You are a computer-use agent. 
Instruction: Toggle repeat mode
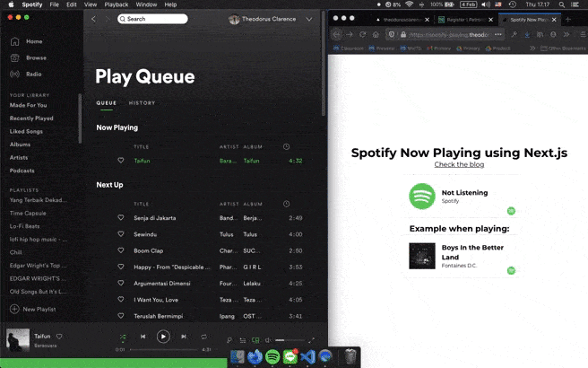[x=203, y=337]
